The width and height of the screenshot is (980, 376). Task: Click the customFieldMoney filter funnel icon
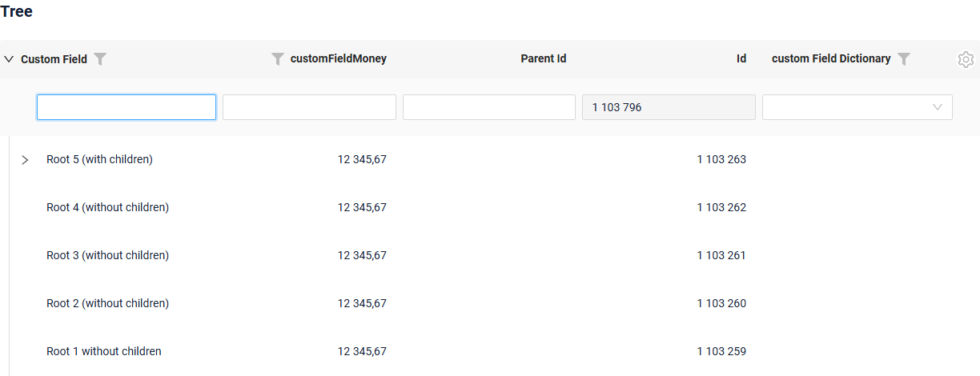click(x=278, y=58)
